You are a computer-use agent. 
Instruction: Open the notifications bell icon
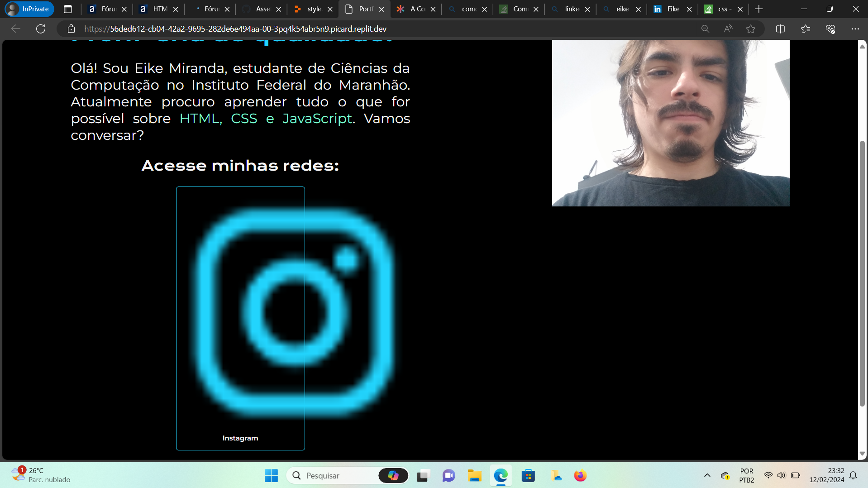[x=853, y=475]
